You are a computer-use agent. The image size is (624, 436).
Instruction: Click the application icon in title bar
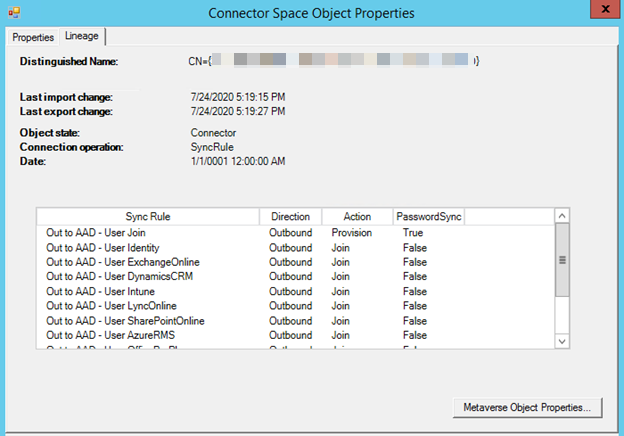(14, 13)
